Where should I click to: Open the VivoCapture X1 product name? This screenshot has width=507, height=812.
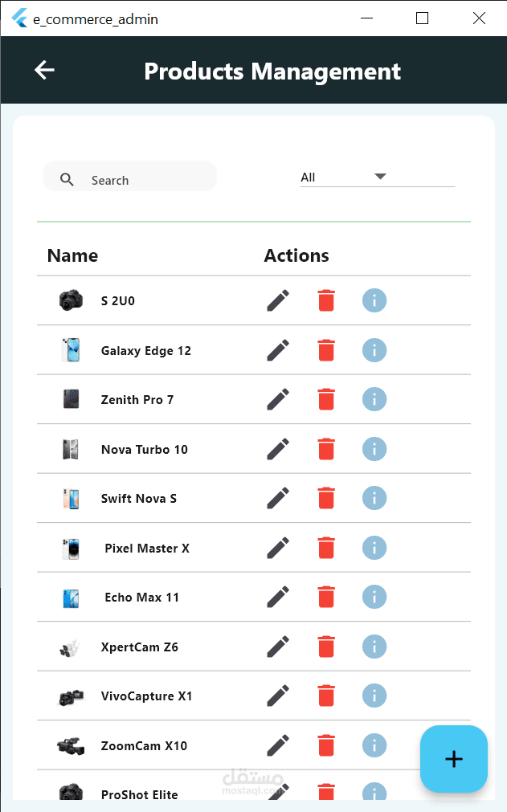pyautogui.click(x=146, y=696)
